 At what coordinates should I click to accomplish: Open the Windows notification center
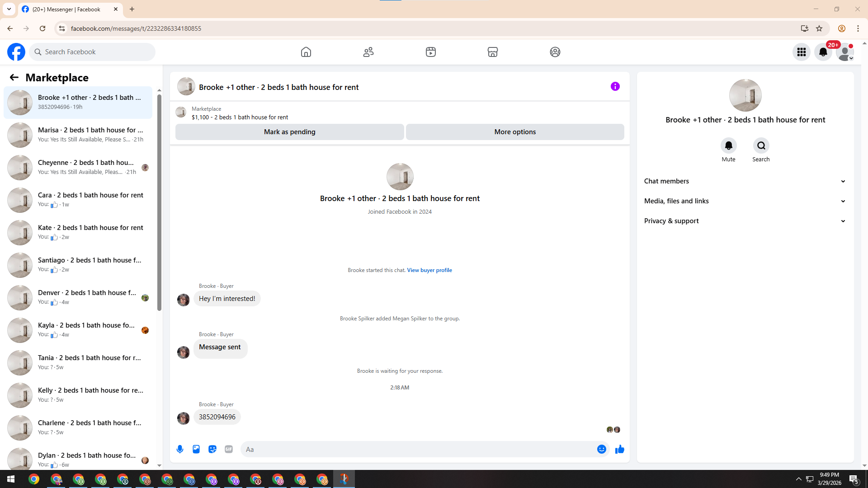854,479
